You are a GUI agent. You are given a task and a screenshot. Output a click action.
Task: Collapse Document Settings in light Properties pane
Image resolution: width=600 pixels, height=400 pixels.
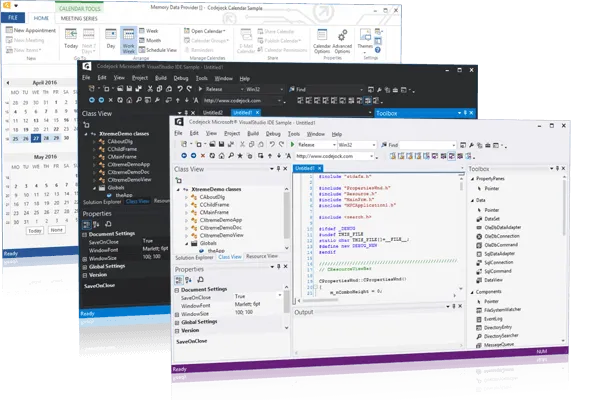177,290
